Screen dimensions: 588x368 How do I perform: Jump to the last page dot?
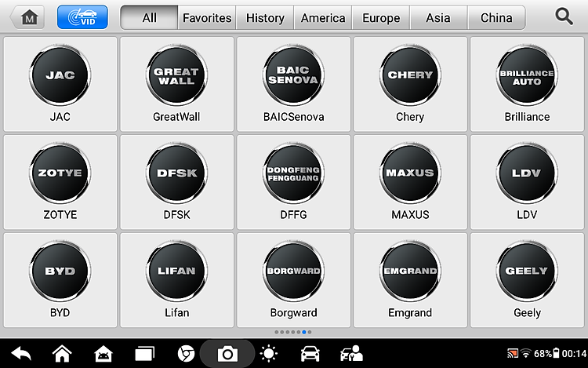point(310,332)
